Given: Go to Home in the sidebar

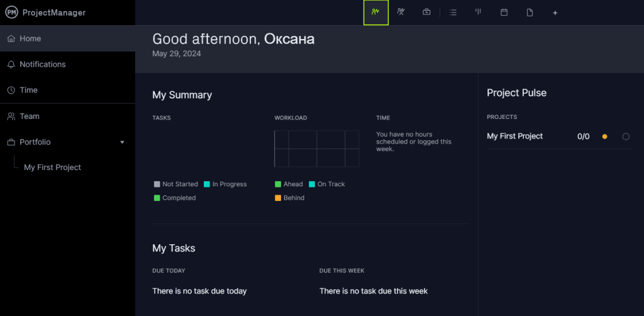Looking at the screenshot, I should click(30, 38).
